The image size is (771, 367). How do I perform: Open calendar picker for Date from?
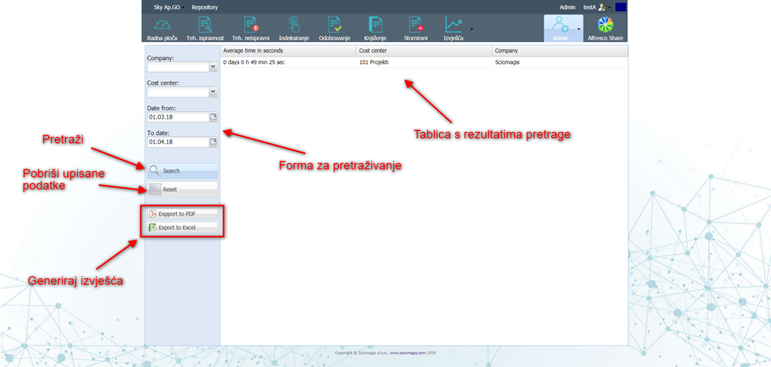click(x=213, y=117)
